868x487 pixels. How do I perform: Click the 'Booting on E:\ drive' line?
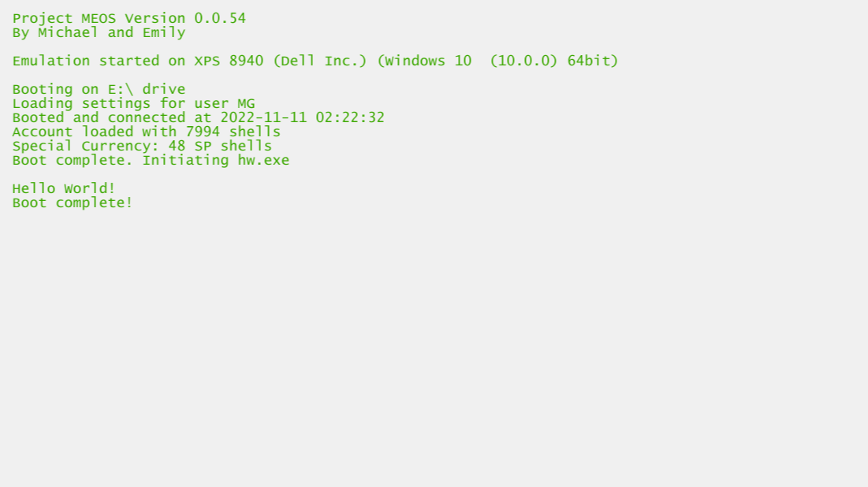click(99, 89)
